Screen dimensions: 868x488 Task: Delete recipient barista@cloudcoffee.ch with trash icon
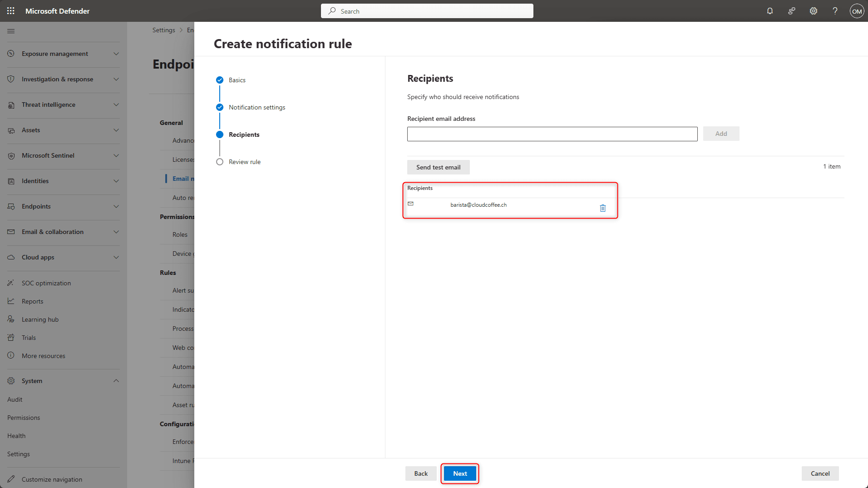point(602,208)
